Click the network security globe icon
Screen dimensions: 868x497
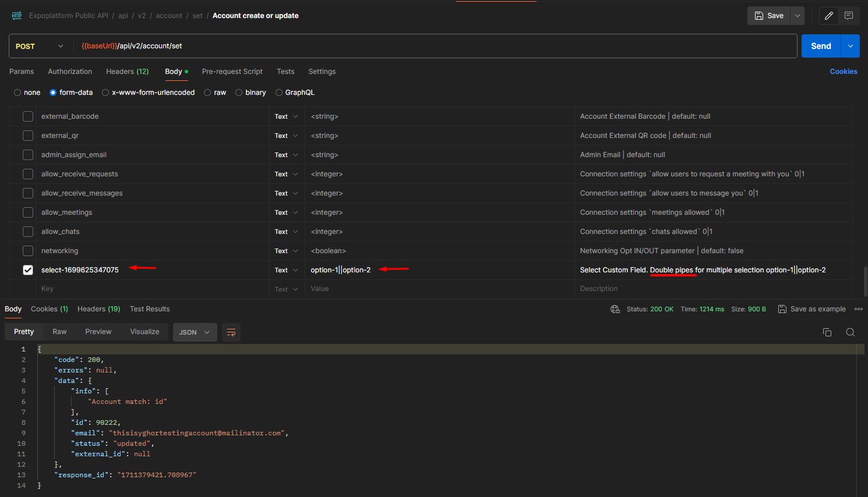click(615, 309)
